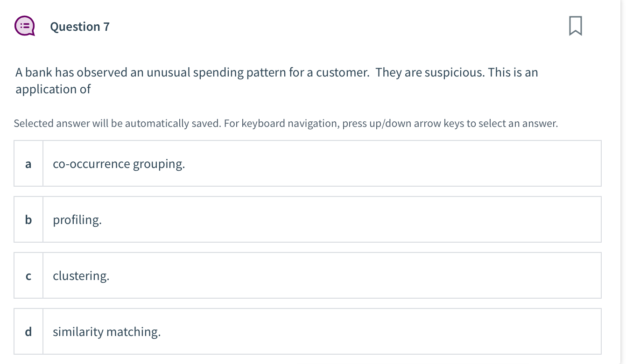Click the letter "a" answer box

pyautogui.click(x=28, y=164)
